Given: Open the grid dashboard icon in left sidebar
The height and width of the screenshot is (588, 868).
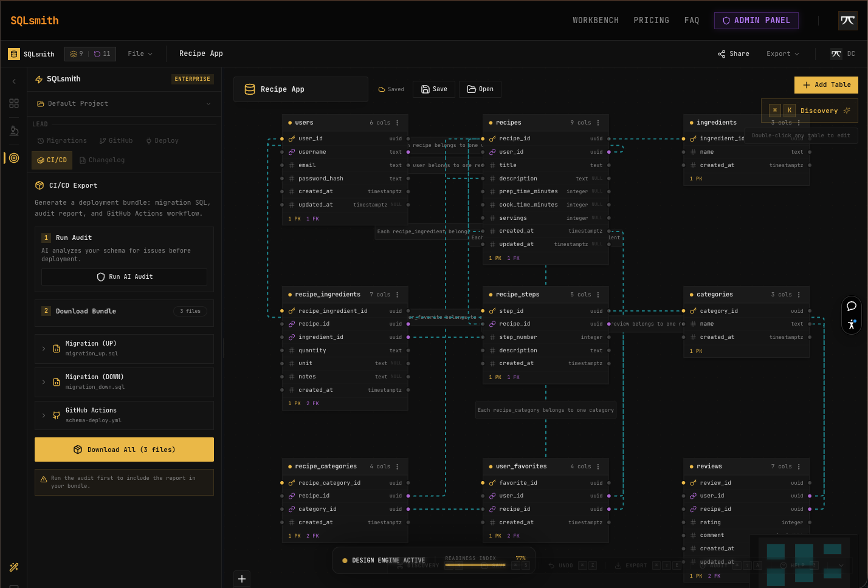Looking at the screenshot, I should 13,103.
